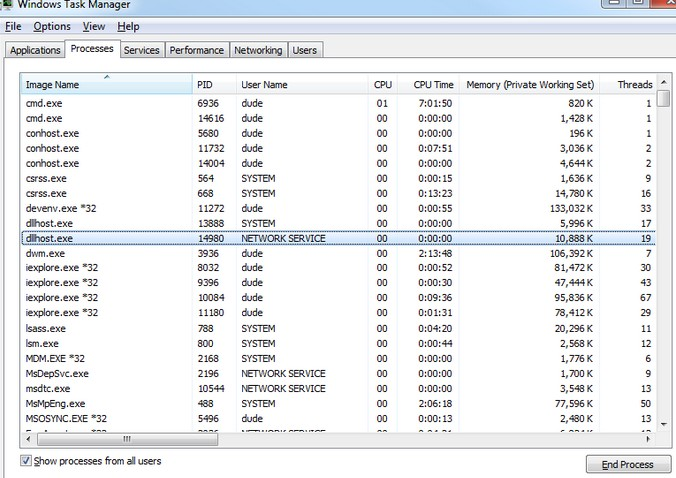Image resolution: width=676 pixels, height=478 pixels.
Task: Select the MsDepSvc.exe process
Action: click(x=338, y=374)
